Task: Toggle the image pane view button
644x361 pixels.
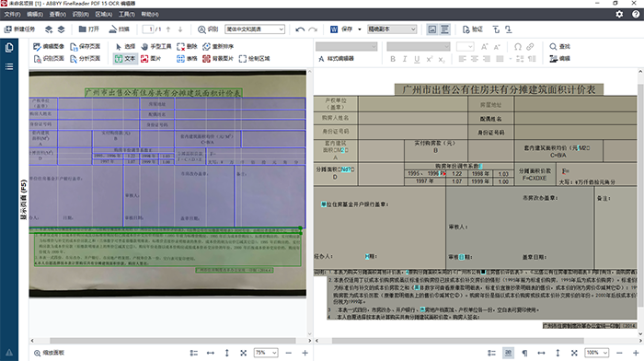Action: click(432, 29)
